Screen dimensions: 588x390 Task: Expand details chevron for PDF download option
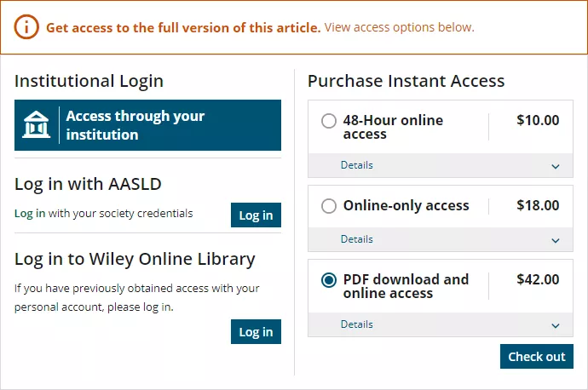[x=556, y=325]
